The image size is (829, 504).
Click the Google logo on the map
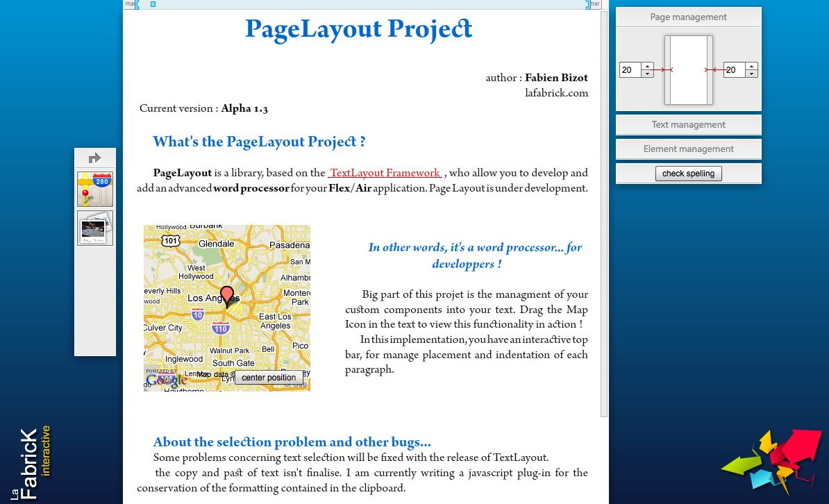pyautogui.click(x=167, y=380)
